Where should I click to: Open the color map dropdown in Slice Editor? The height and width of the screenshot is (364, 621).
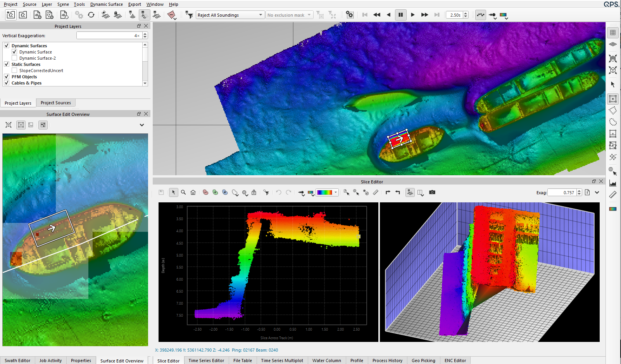coord(335,192)
